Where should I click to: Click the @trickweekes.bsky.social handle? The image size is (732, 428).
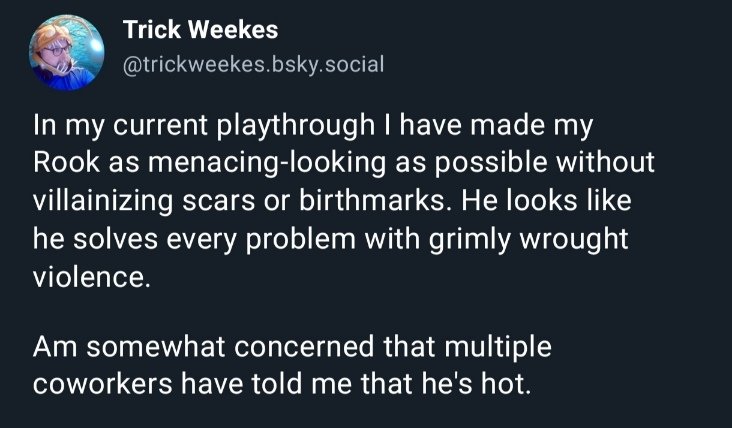[x=253, y=65]
